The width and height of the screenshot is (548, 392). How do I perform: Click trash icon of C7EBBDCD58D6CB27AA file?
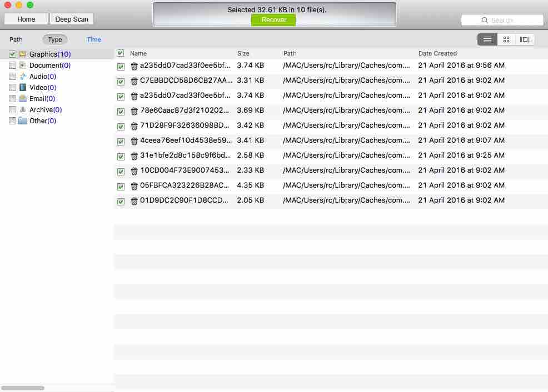[x=134, y=81]
